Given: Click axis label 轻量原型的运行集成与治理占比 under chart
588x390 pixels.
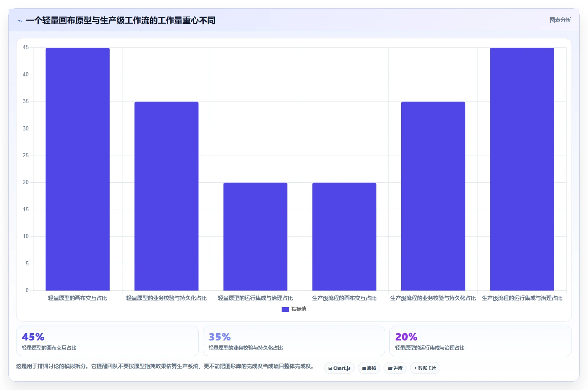Looking at the screenshot, I should [255, 298].
